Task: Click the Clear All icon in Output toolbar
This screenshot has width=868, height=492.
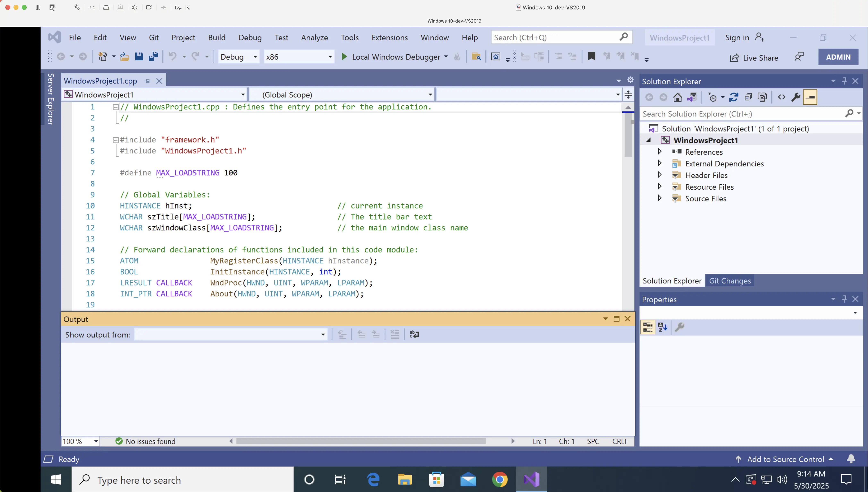Action: pyautogui.click(x=394, y=335)
